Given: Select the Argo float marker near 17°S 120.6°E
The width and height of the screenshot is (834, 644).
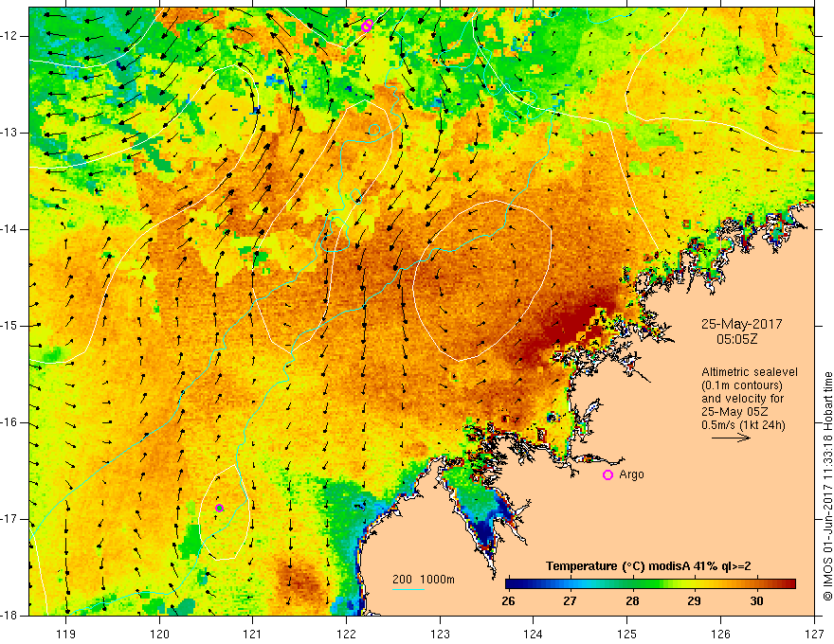Looking at the screenshot, I should click(x=219, y=508).
